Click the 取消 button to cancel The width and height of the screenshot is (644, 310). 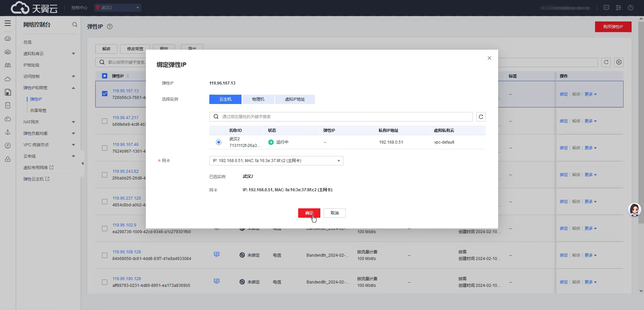point(334,213)
